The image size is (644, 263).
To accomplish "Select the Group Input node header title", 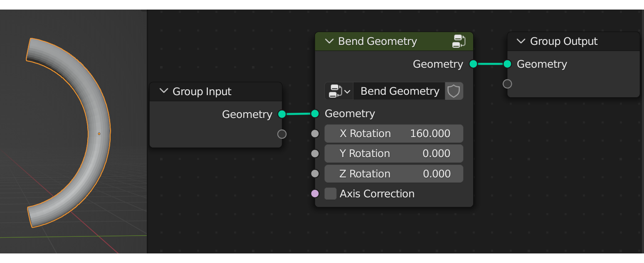I will point(202,91).
